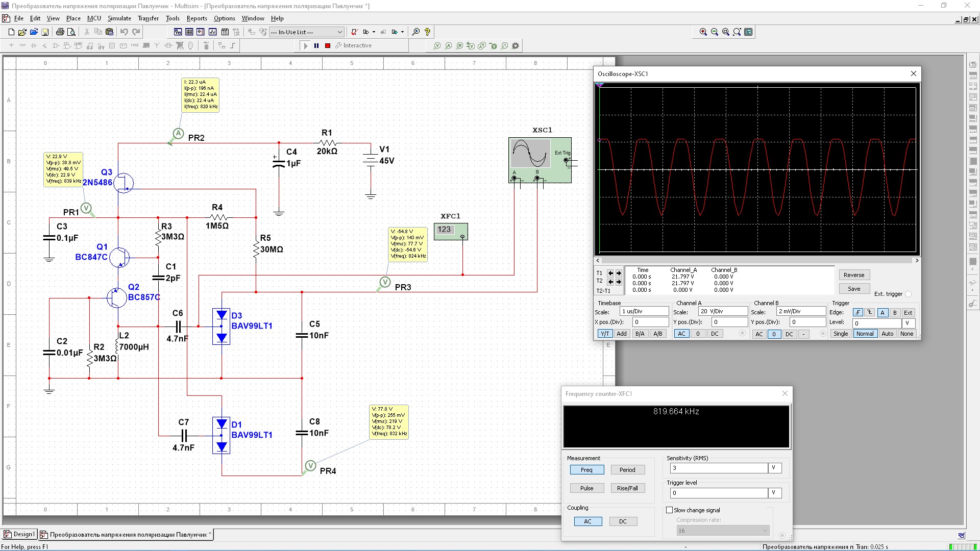980x551 pixels.
Task: Open Trigger level unit dropdown
Action: 775,493
